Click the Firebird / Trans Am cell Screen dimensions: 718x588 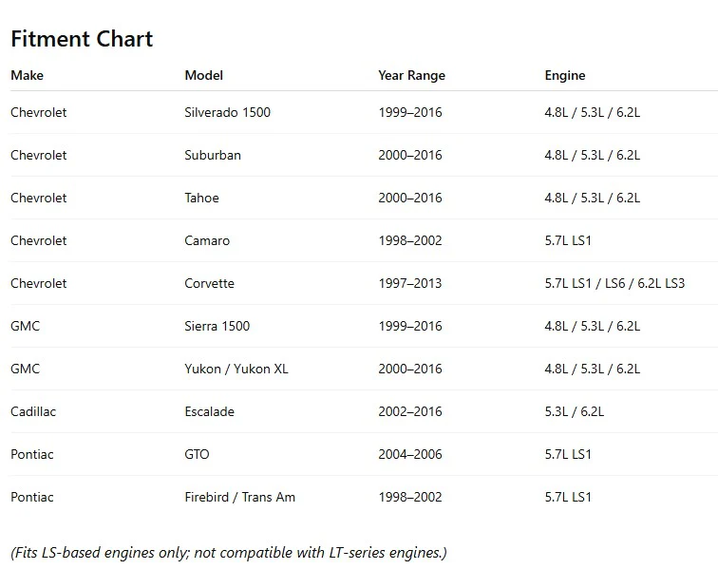(240, 497)
